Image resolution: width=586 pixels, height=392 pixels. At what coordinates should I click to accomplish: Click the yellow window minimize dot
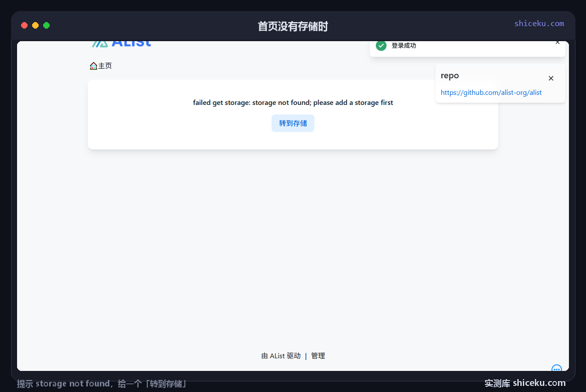36,26
